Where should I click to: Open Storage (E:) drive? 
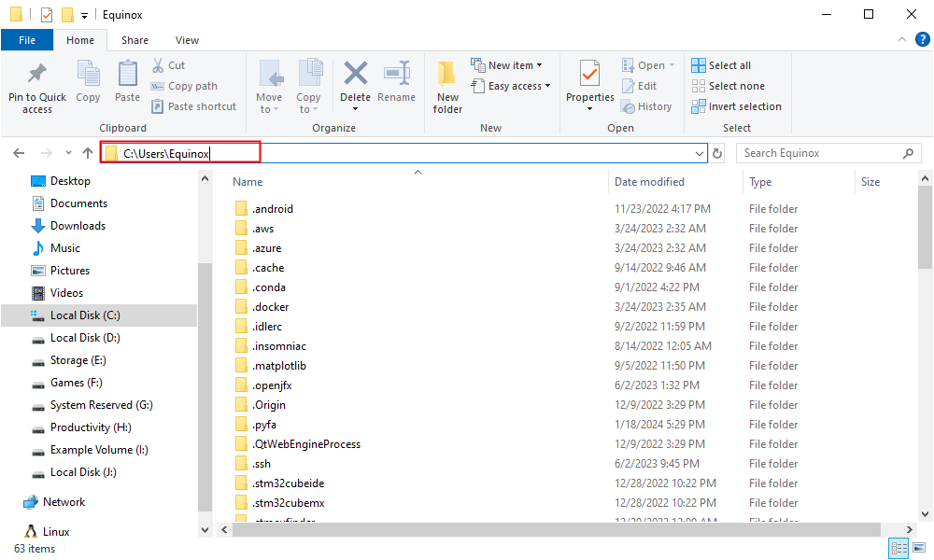click(78, 360)
